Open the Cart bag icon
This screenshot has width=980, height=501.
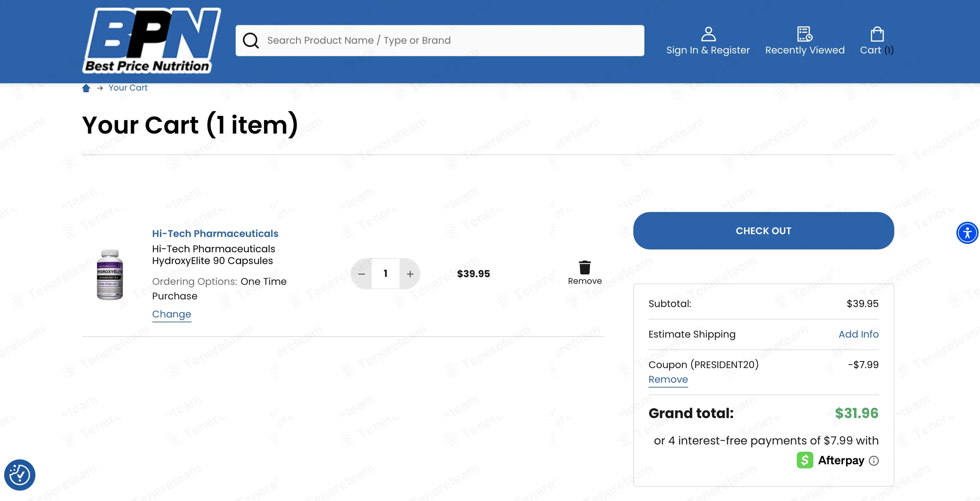pyautogui.click(x=877, y=34)
